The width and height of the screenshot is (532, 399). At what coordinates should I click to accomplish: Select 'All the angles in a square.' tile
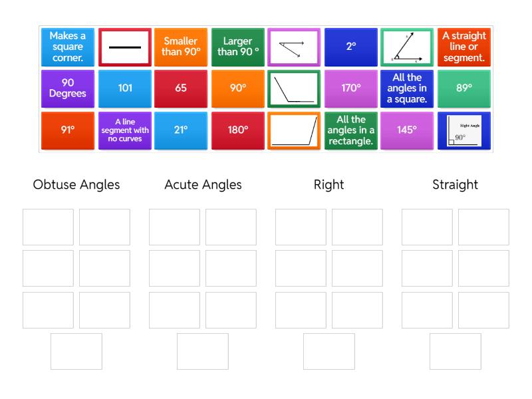(x=407, y=88)
